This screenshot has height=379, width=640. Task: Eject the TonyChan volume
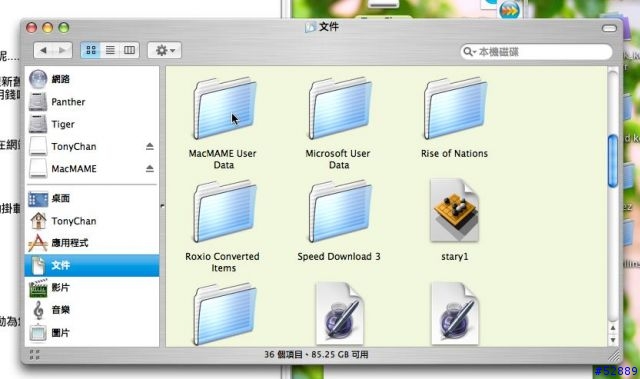click(x=150, y=146)
